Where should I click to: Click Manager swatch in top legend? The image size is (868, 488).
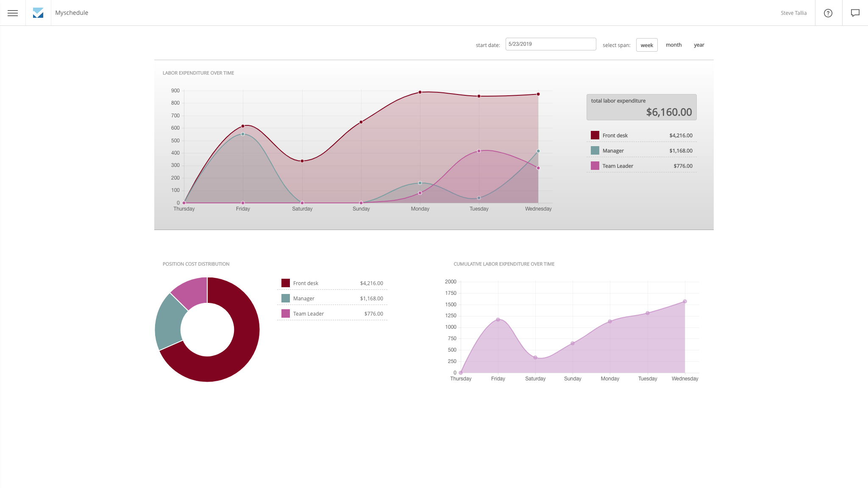click(595, 151)
